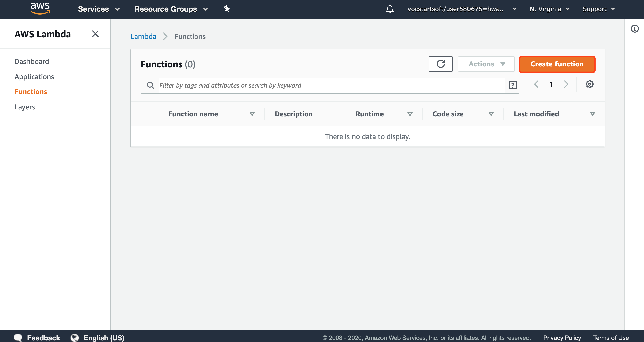Open the Actions dropdown

tap(486, 64)
